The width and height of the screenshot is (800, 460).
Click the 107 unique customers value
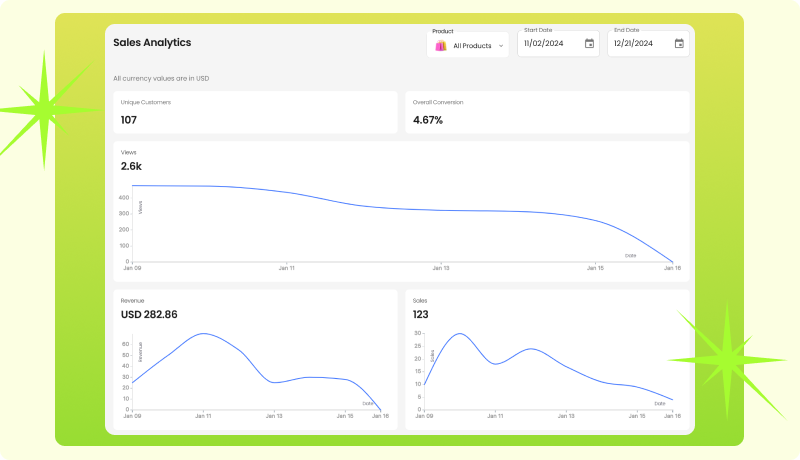tap(129, 120)
